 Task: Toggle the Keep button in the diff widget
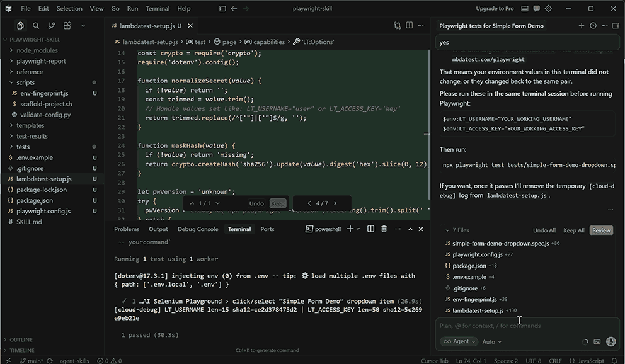click(278, 203)
